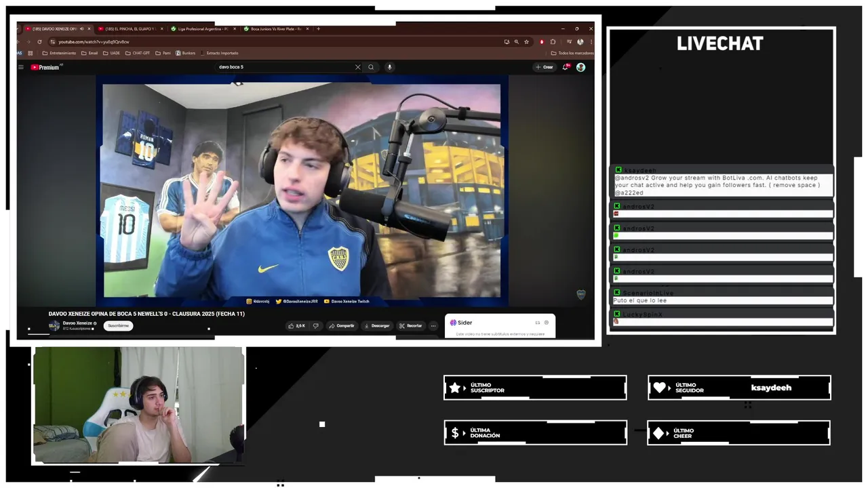Open the browser extensions puzzle icon
The height and width of the screenshot is (488, 868).
click(x=553, y=42)
